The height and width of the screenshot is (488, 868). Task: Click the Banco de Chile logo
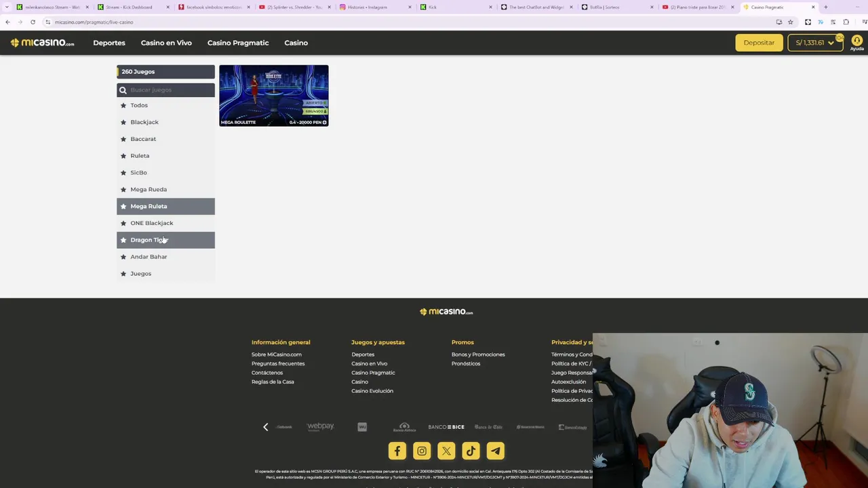pyautogui.click(x=488, y=427)
